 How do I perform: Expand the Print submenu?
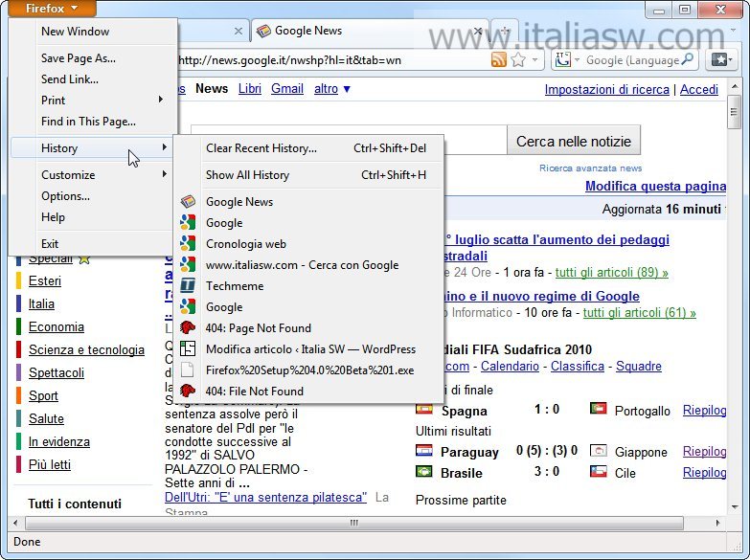pyautogui.click(x=93, y=101)
